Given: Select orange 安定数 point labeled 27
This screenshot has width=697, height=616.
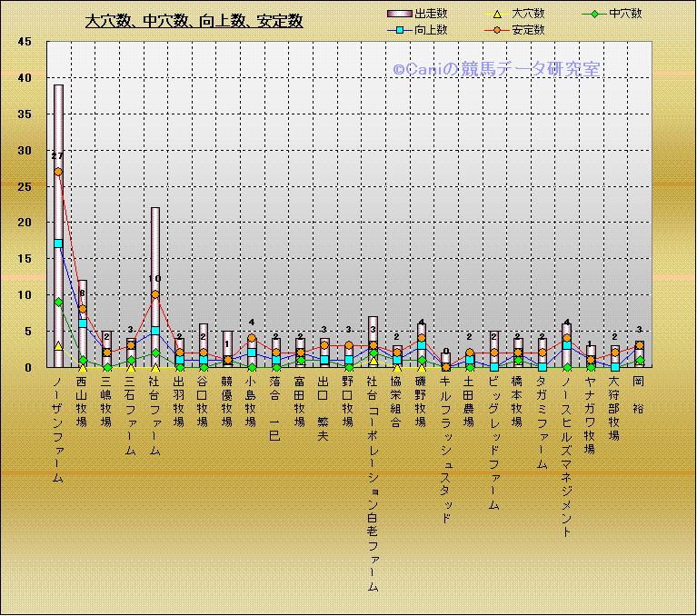Looking at the screenshot, I should (x=58, y=172).
